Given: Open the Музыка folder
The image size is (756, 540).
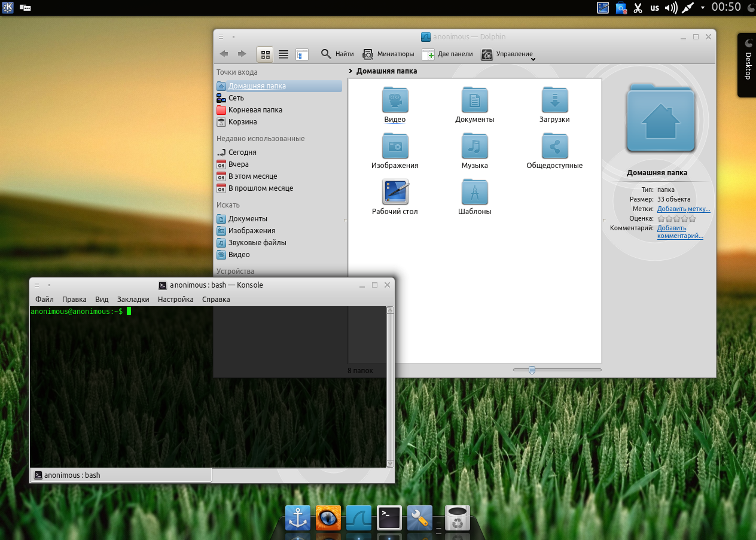Looking at the screenshot, I should (x=474, y=147).
